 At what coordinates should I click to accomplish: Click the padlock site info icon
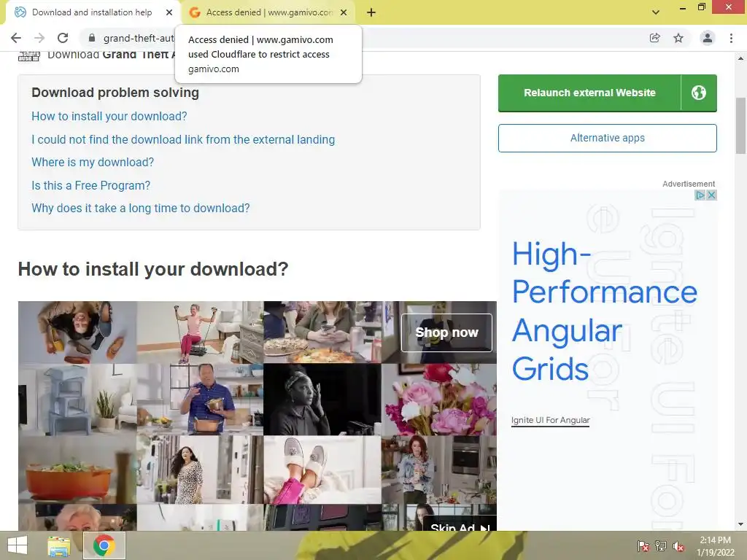pyautogui.click(x=92, y=38)
